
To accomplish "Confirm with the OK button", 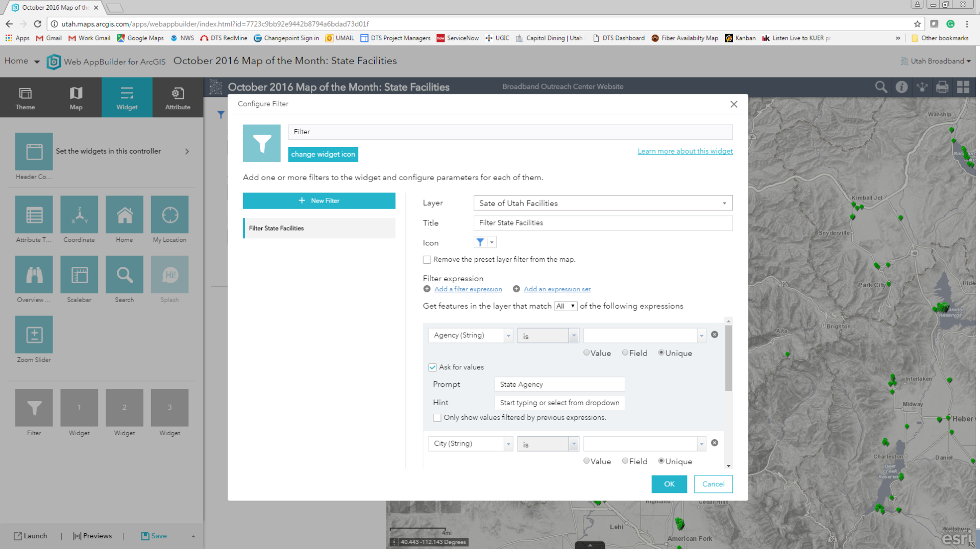I will [669, 484].
